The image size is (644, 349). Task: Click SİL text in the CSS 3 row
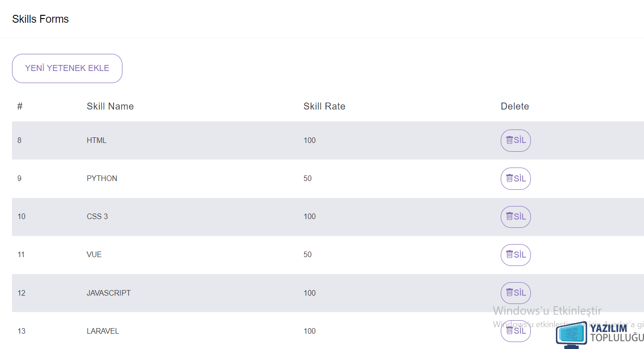tap(520, 216)
